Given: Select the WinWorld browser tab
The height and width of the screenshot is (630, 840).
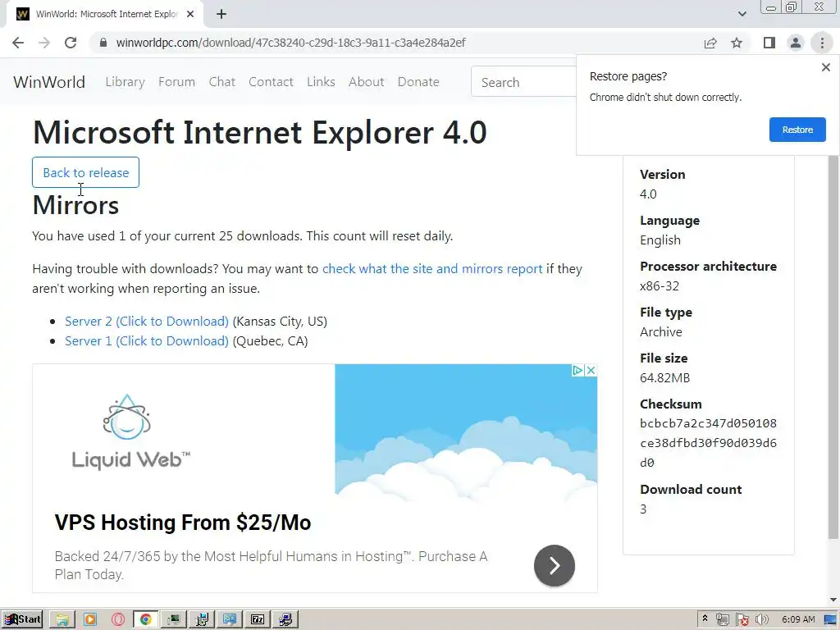Looking at the screenshot, I should click(104, 15).
